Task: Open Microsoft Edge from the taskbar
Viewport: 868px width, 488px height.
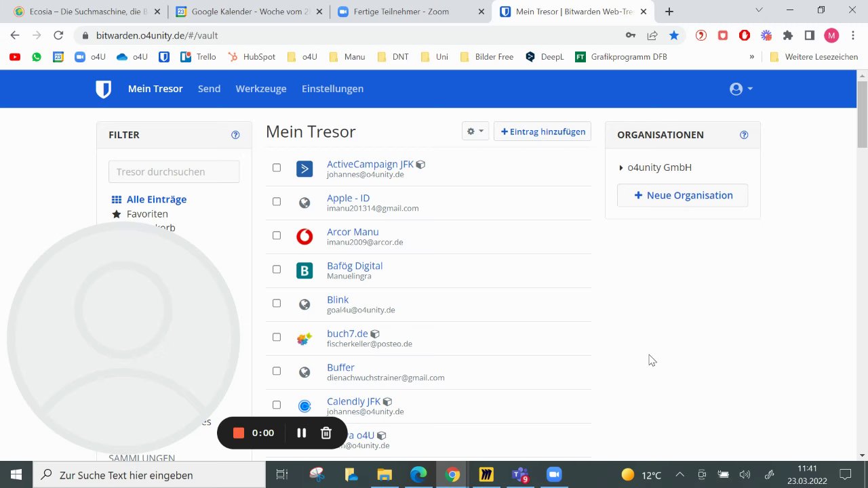Action: point(418,474)
